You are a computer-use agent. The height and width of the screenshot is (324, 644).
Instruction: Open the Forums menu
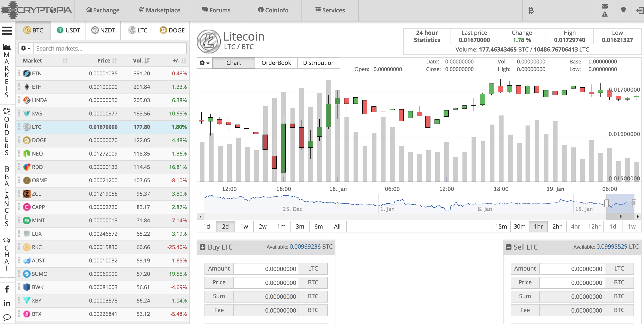tap(216, 10)
